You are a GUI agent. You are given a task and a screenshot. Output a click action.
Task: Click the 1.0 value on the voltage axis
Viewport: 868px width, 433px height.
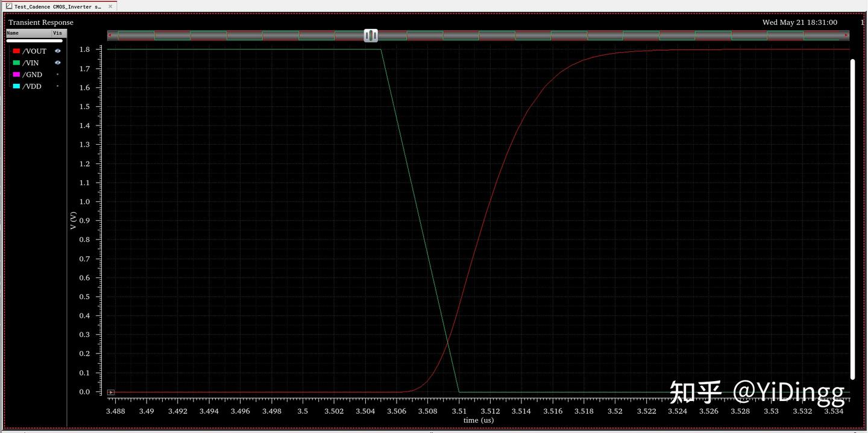tap(85, 202)
